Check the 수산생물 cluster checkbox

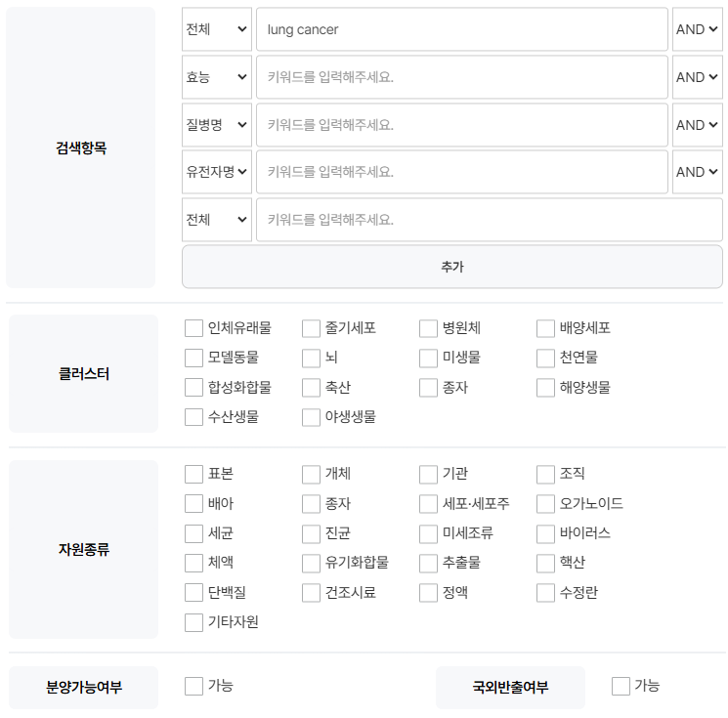click(193, 417)
